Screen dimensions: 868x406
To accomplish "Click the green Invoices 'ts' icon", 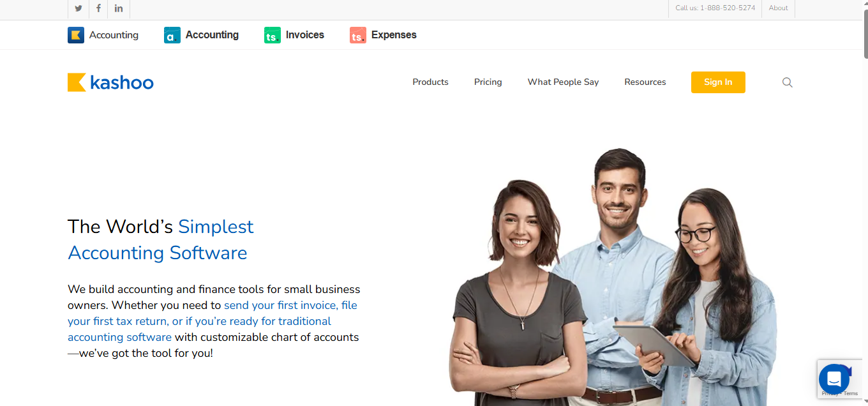I will coord(273,35).
